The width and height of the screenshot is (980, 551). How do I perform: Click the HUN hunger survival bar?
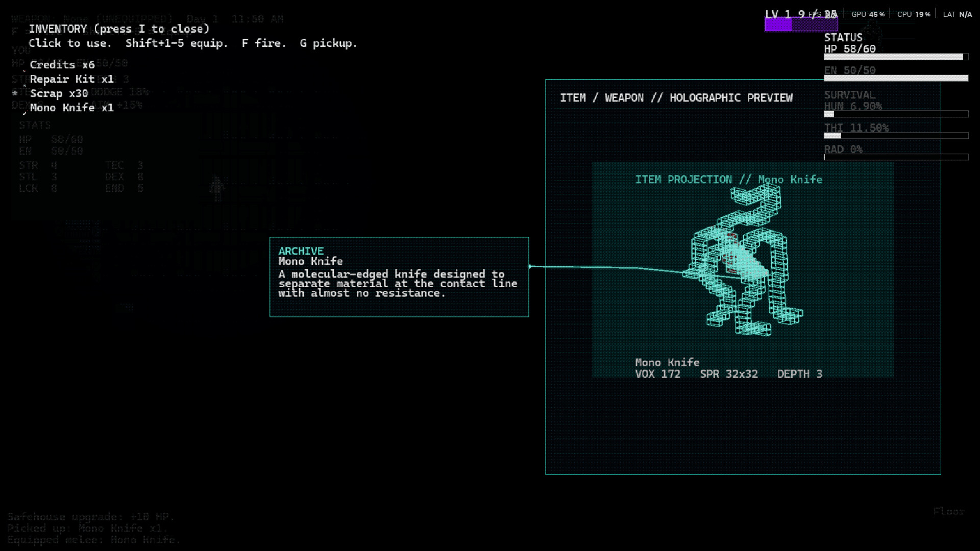(x=895, y=114)
